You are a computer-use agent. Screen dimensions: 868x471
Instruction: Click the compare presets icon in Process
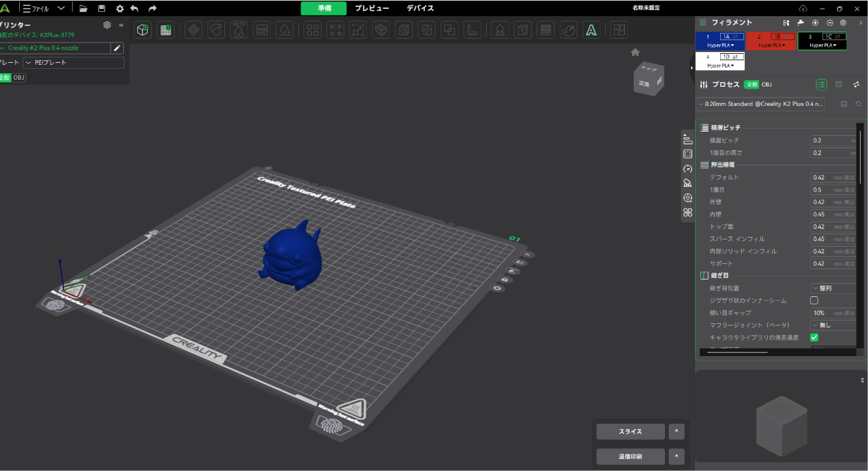tap(857, 85)
